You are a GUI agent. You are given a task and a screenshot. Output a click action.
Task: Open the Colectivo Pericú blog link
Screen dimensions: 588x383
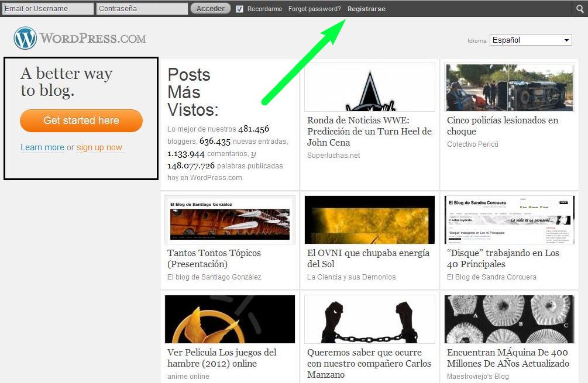coord(473,144)
